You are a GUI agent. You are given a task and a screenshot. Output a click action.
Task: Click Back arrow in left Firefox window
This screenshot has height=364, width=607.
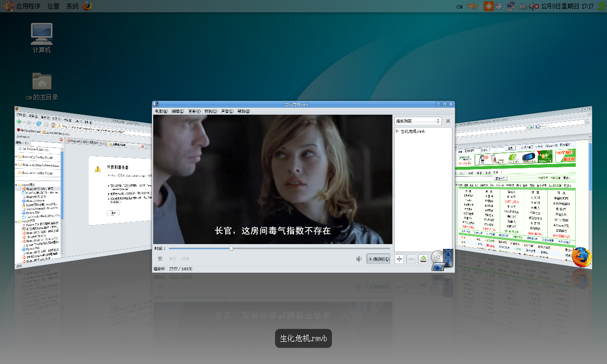coord(19,122)
